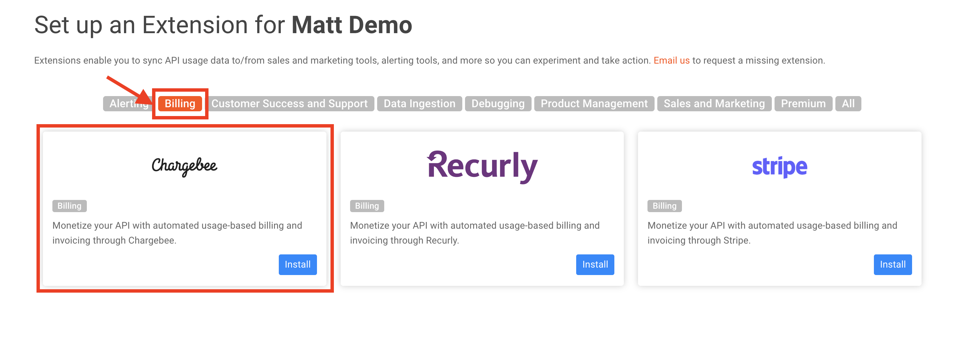Click the Billing tag on Stripe card

tap(664, 206)
